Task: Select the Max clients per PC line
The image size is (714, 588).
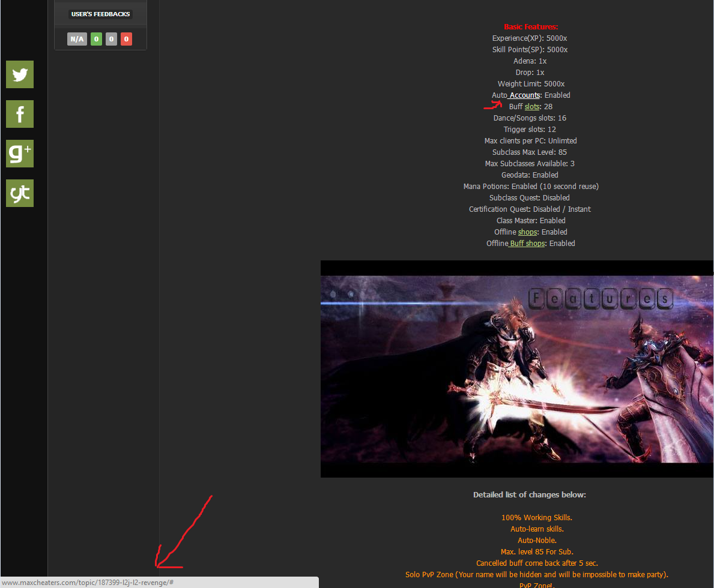Action: [x=530, y=140]
